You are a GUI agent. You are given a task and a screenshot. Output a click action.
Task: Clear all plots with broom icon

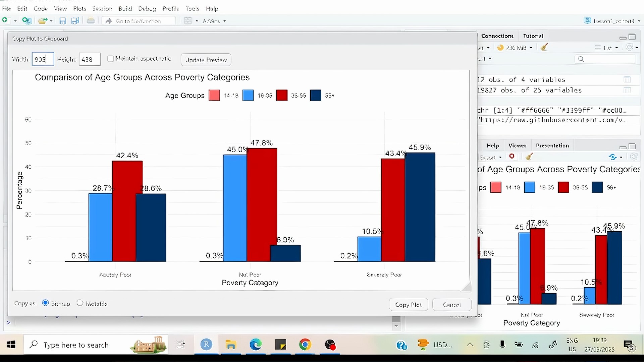click(530, 157)
